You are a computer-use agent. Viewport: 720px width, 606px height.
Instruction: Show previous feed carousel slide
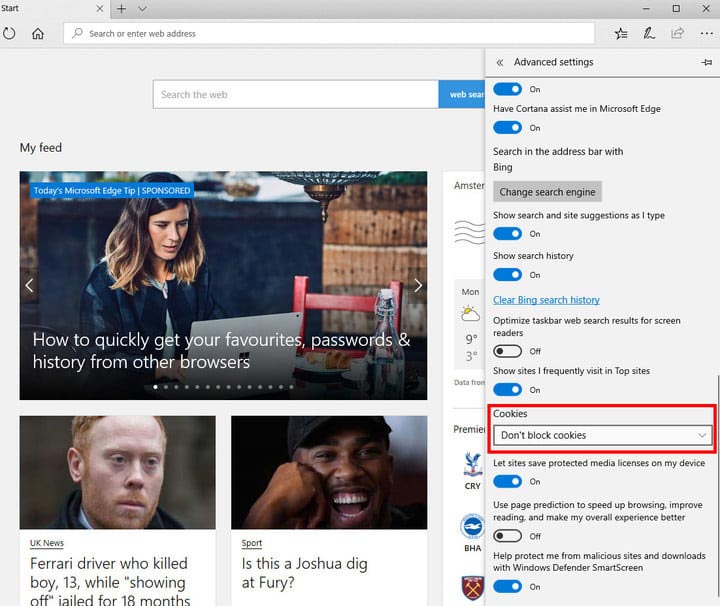coord(29,286)
